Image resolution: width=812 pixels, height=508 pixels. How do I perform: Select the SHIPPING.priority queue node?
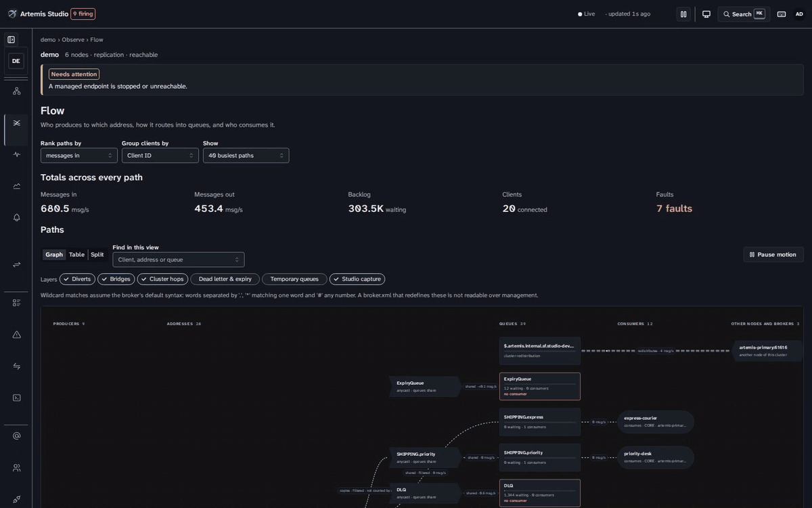coord(540,457)
